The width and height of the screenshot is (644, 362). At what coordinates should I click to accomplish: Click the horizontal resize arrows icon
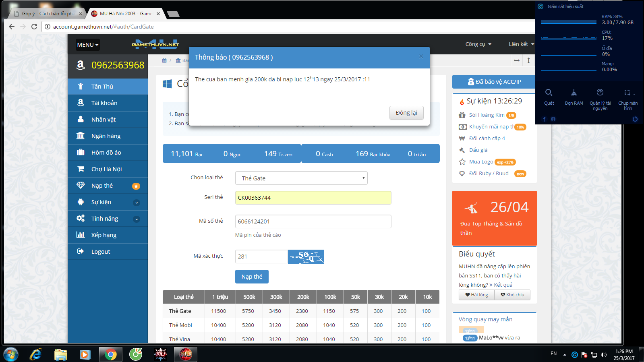(x=517, y=60)
